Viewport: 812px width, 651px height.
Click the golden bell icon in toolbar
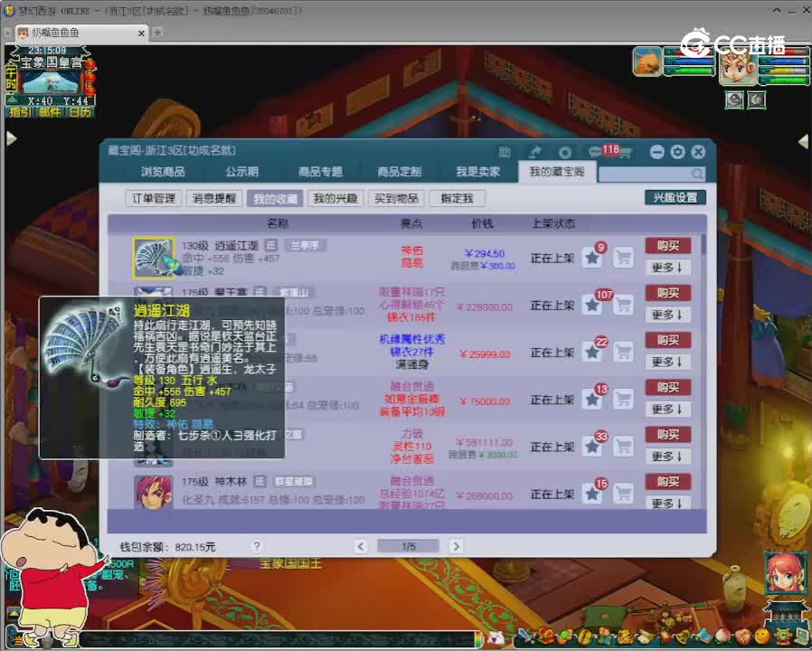click(684, 636)
